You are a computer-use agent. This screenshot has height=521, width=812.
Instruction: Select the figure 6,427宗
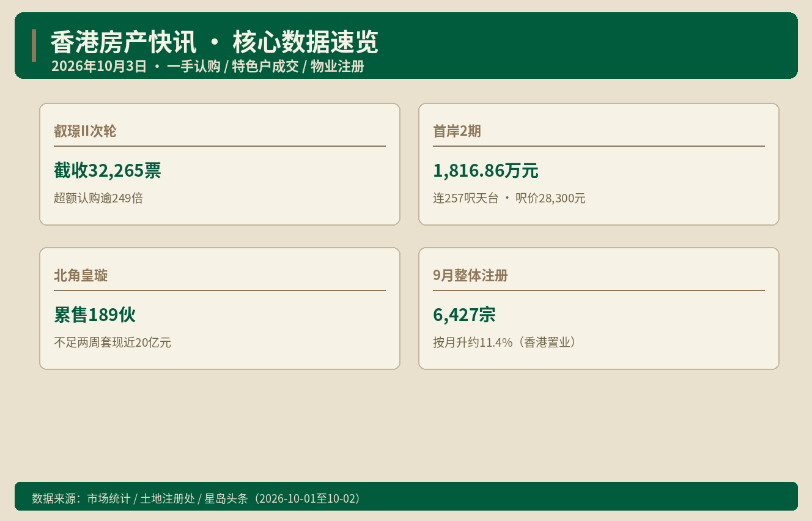tap(464, 315)
